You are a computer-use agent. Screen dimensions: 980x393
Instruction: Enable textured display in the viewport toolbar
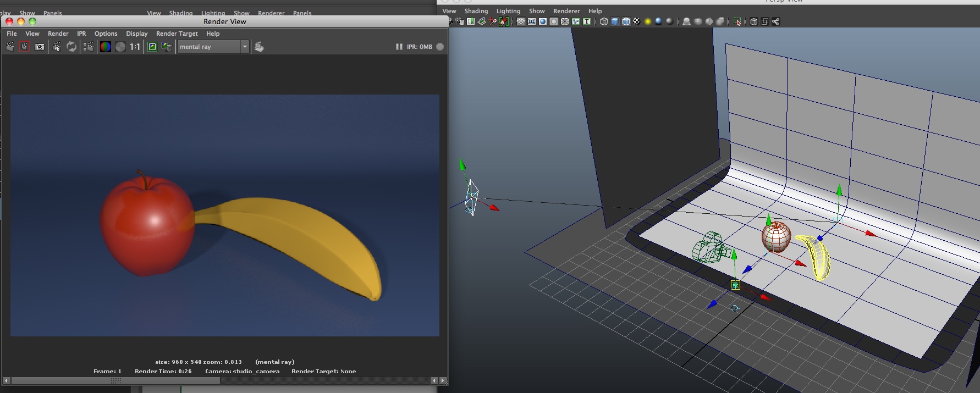pyautogui.click(x=637, y=21)
